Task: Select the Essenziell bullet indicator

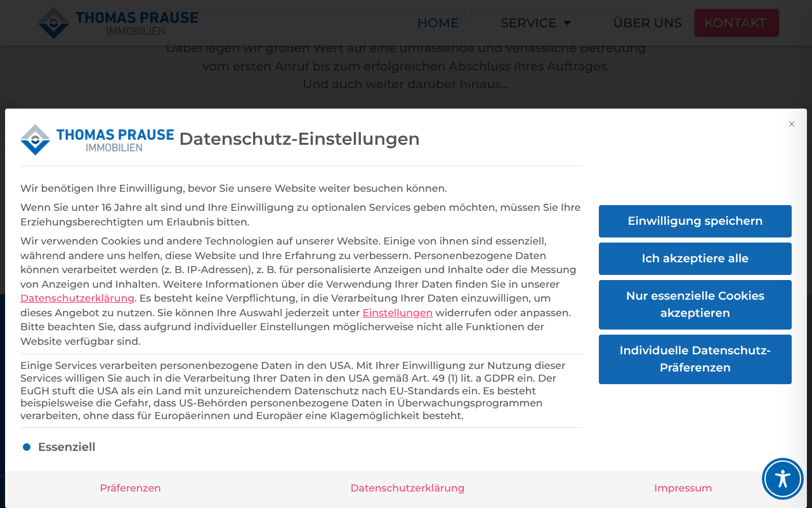Action: (x=27, y=447)
